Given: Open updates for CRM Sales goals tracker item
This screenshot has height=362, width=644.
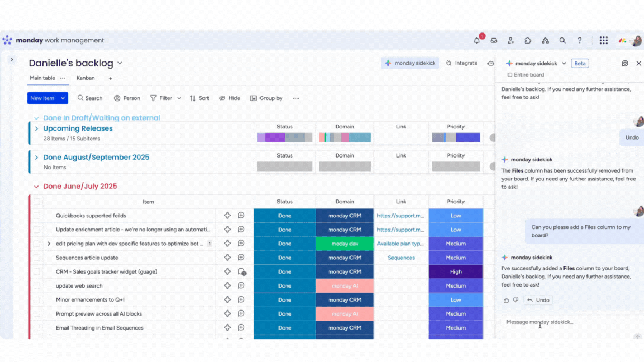Looking at the screenshot, I should click(x=241, y=271).
